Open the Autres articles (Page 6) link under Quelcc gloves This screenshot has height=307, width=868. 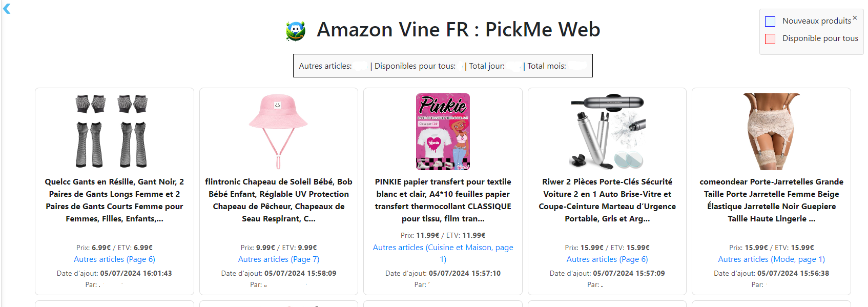114,259
